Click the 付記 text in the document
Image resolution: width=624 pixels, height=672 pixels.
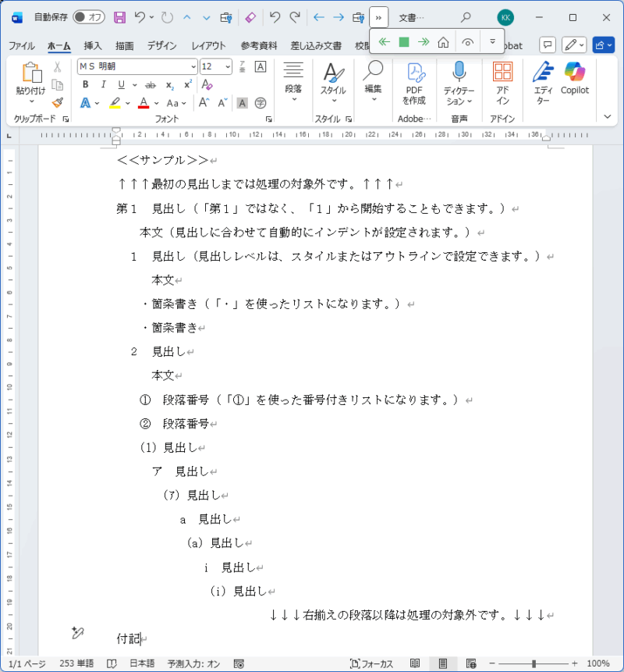(128, 640)
